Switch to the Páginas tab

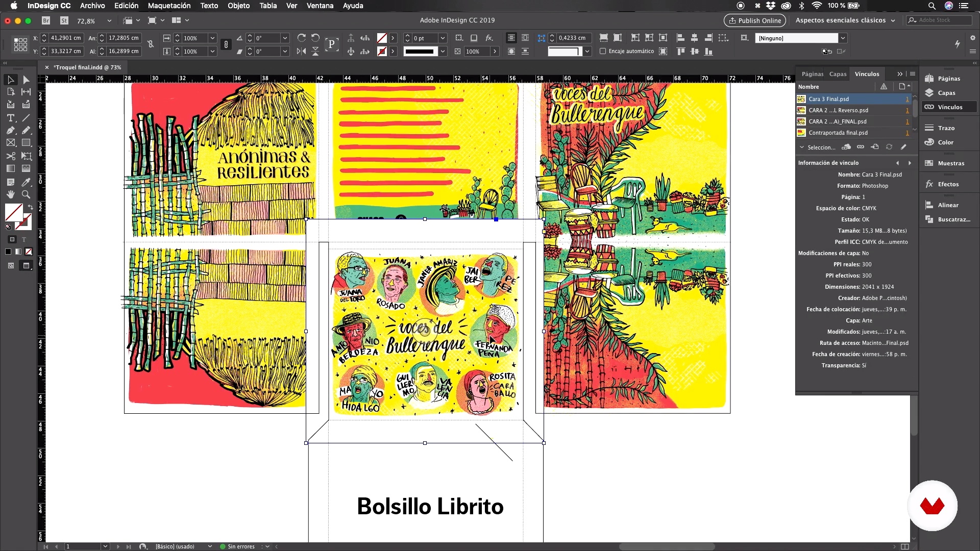click(812, 74)
